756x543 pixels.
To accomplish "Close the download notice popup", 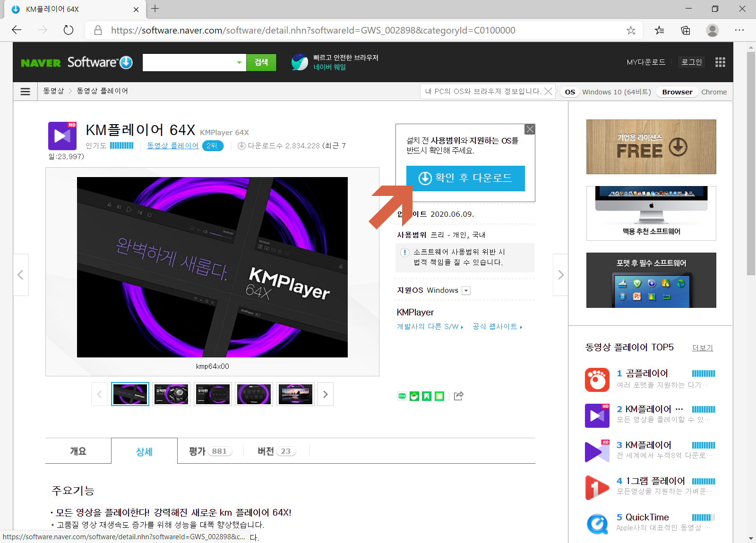I will [x=530, y=129].
